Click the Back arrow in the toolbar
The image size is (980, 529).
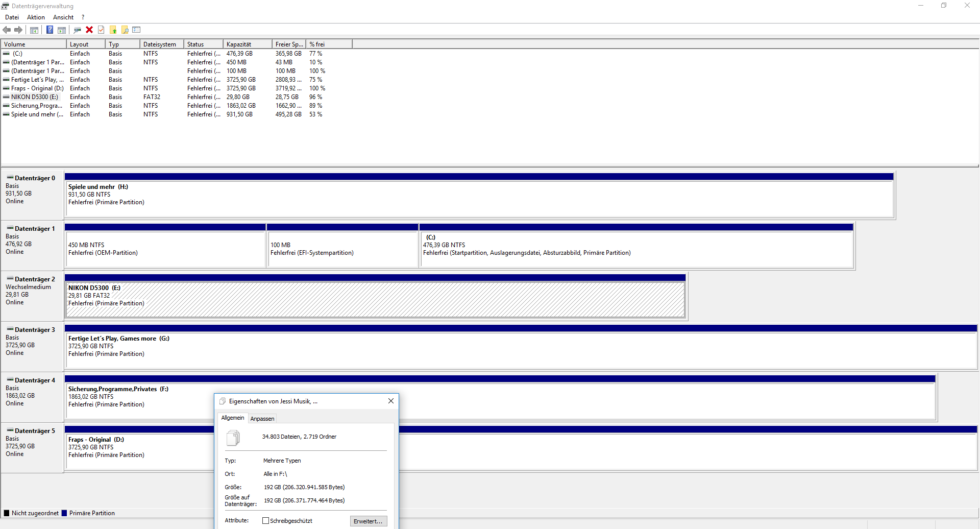[x=7, y=30]
